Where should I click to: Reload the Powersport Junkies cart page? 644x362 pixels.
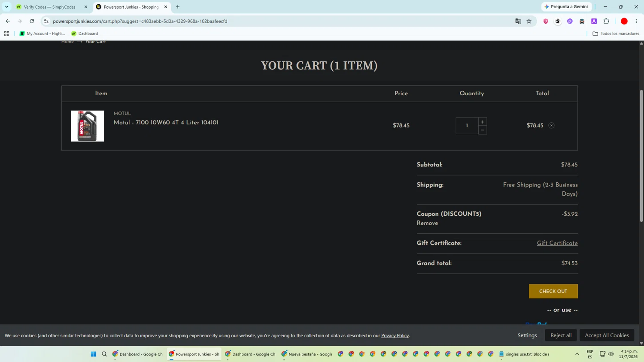[32, 21]
